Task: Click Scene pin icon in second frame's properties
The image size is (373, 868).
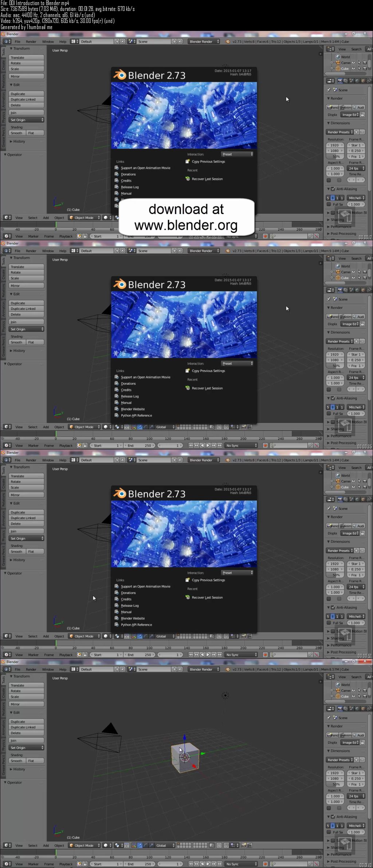Action: click(x=329, y=299)
